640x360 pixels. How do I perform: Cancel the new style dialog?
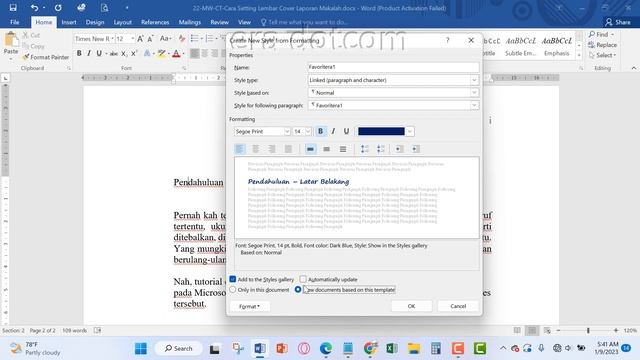click(x=458, y=306)
